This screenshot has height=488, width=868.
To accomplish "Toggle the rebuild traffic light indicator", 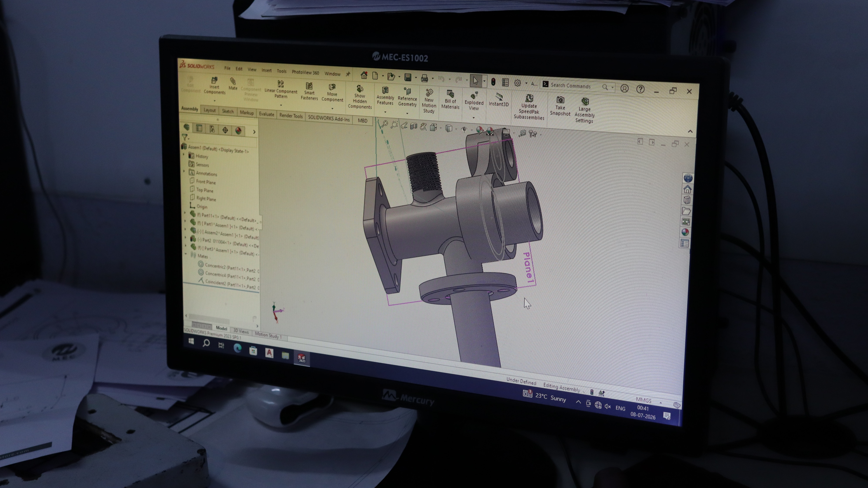I will pyautogui.click(x=493, y=82).
